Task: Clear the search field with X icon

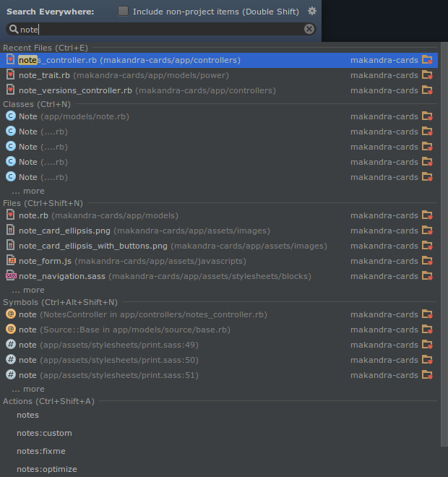Action: click(x=309, y=29)
